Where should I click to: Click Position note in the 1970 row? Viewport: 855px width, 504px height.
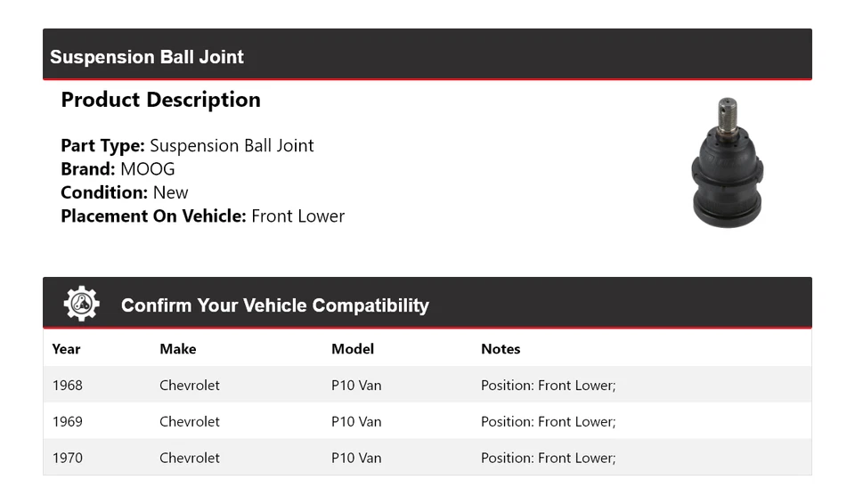click(x=548, y=459)
